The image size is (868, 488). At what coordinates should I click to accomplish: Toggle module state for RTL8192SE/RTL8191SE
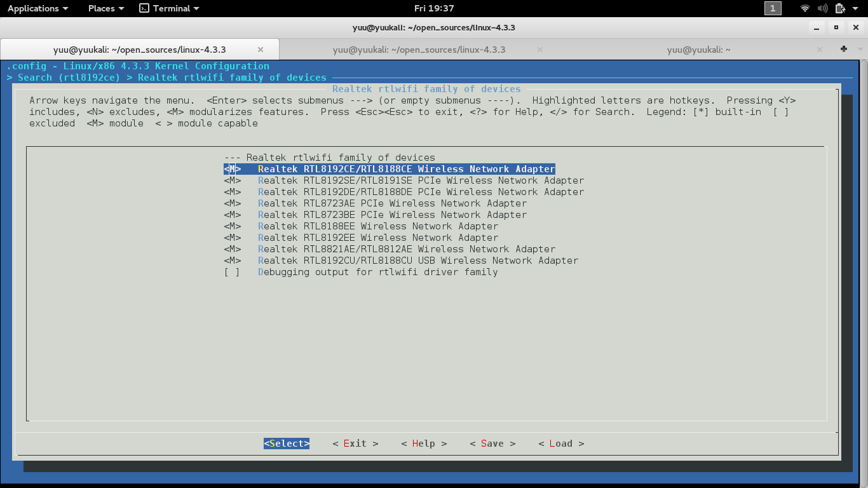pos(233,180)
